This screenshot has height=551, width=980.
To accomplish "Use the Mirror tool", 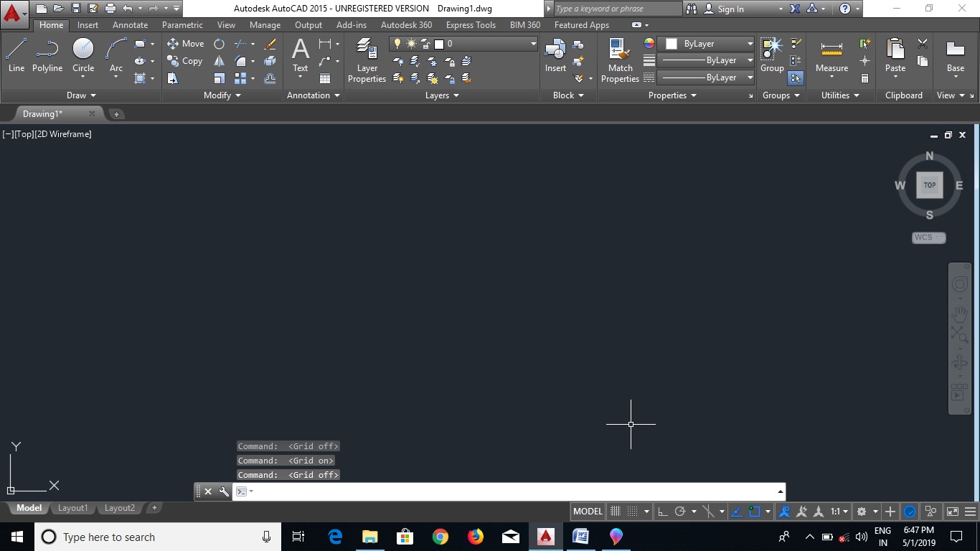I will (x=219, y=61).
